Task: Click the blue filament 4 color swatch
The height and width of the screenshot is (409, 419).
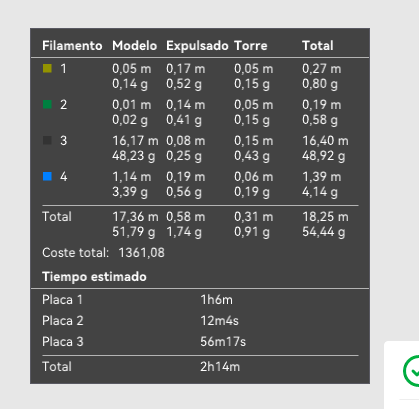Action: tap(47, 176)
